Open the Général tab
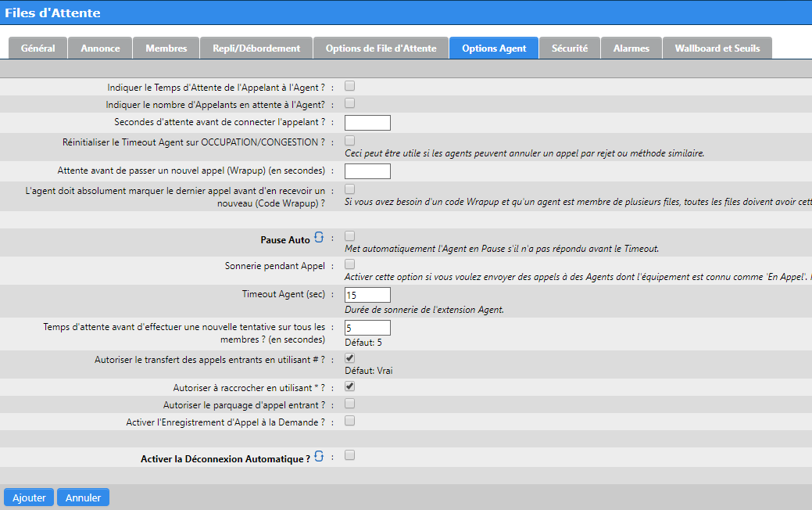This screenshot has width=812, height=510. coord(38,48)
